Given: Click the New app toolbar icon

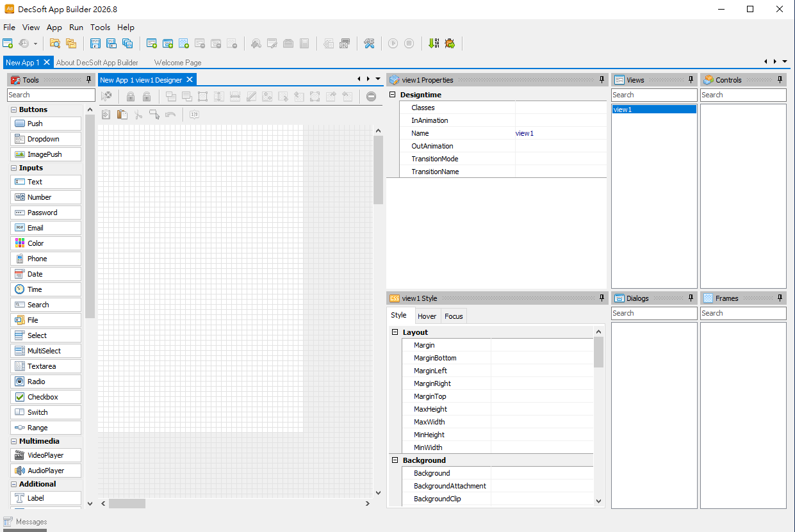Looking at the screenshot, I should pyautogui.click(x=8, y=44).
